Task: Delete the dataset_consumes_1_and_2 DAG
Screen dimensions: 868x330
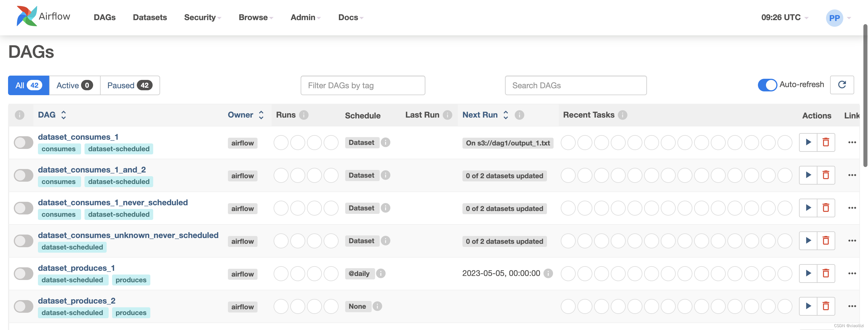Action: 825,175
